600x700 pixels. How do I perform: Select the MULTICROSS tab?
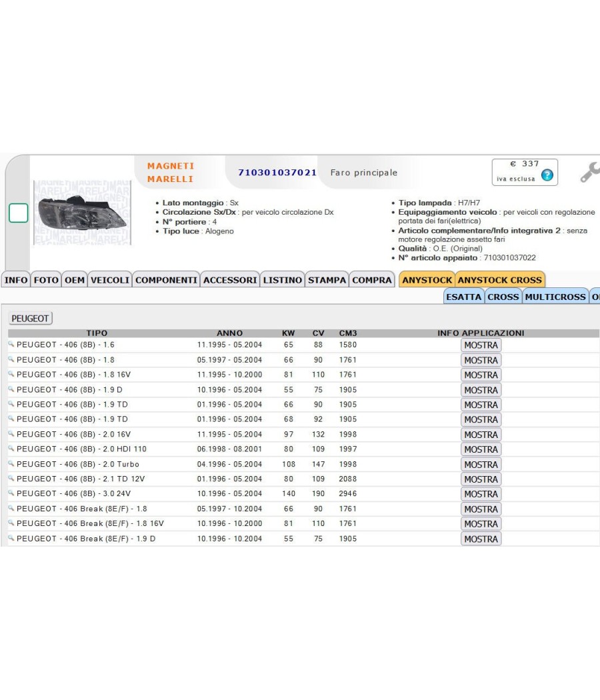point(555,297)
